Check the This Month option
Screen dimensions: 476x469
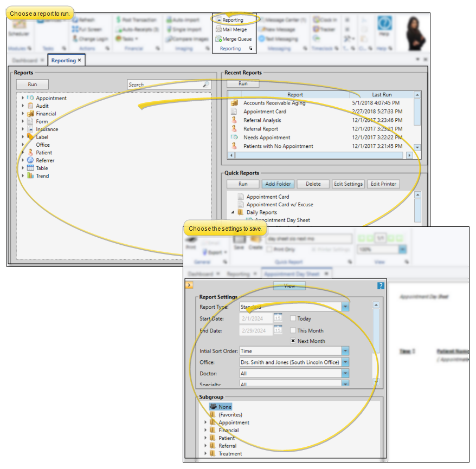pos(293,330)
